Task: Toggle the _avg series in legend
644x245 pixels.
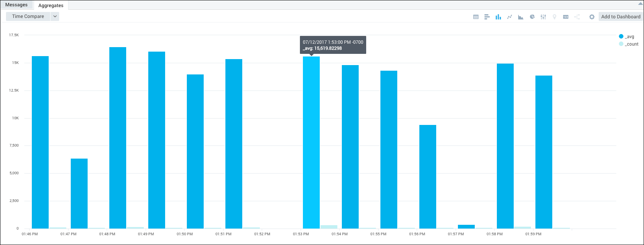Action: pyautogui.click(x=626, y=37)
